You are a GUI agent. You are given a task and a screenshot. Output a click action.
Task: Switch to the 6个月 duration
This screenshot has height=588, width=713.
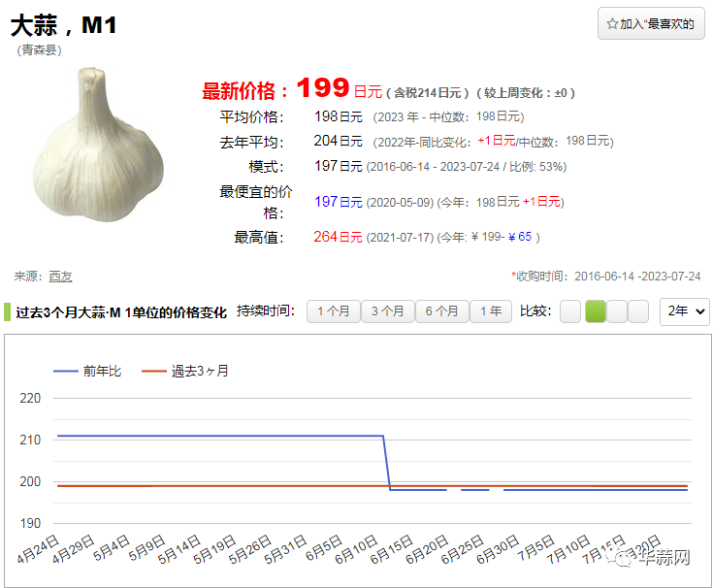pos(441,311)
